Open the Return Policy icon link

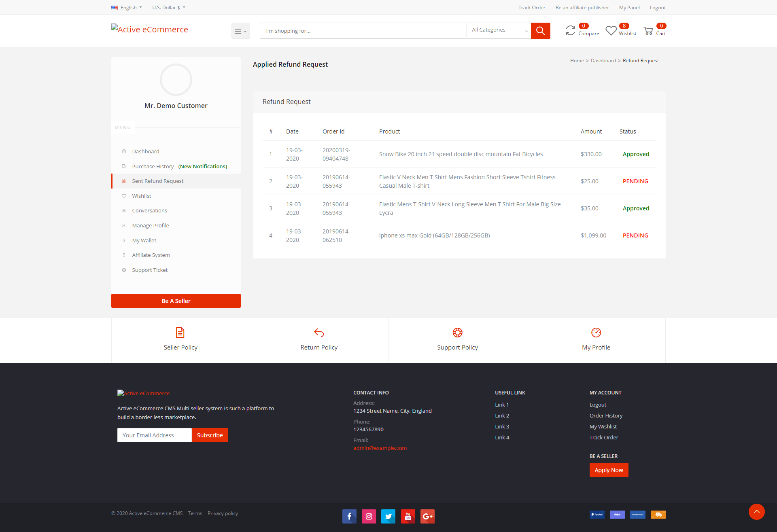pyautogui.click(x=319, y=333)
